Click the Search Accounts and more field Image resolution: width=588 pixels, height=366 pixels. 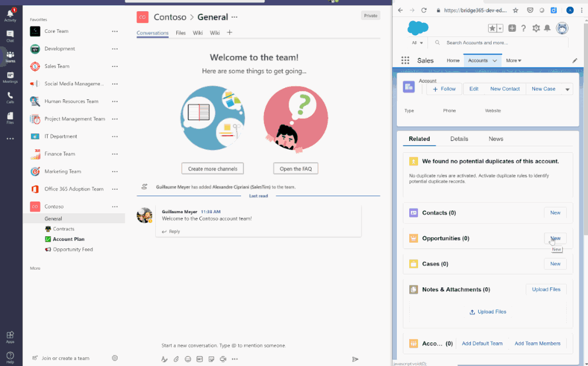click(499, 43)
